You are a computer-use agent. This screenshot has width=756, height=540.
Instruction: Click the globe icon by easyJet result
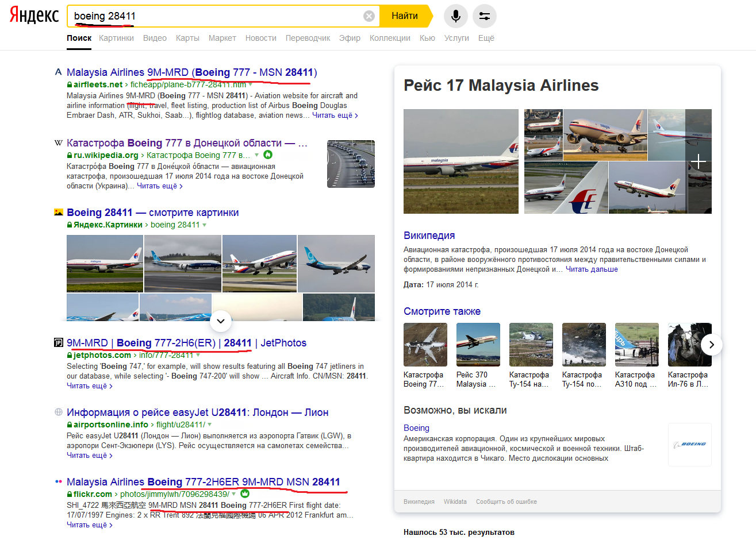click(x=58, y=412)
